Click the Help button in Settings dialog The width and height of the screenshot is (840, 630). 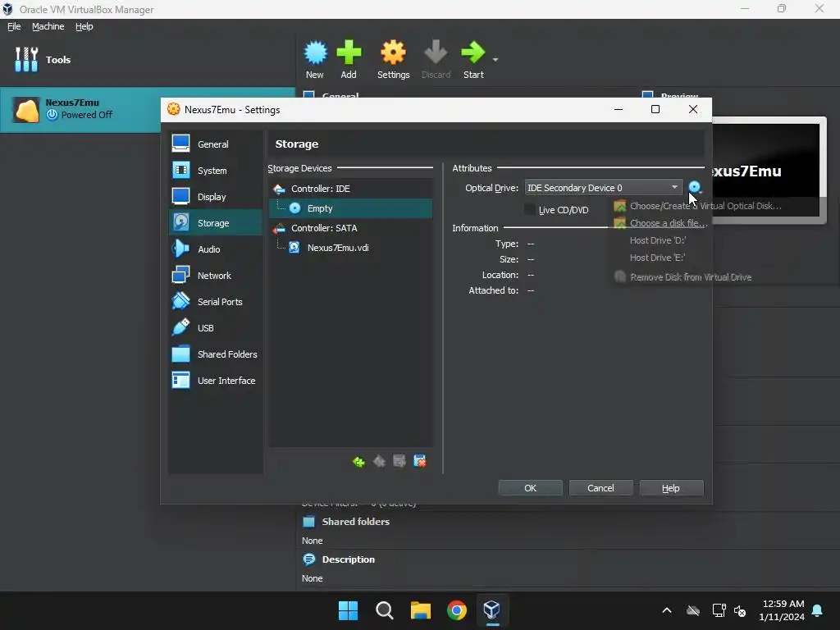671,488
